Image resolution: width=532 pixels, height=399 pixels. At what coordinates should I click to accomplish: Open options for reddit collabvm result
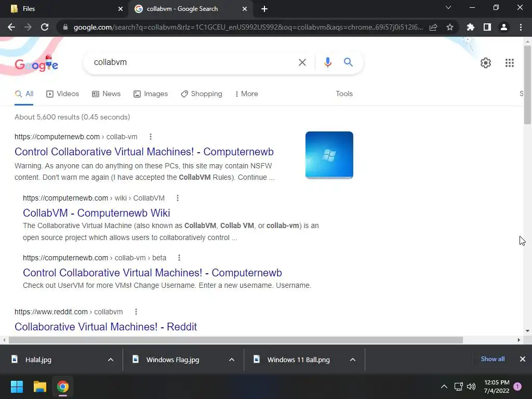136,312
